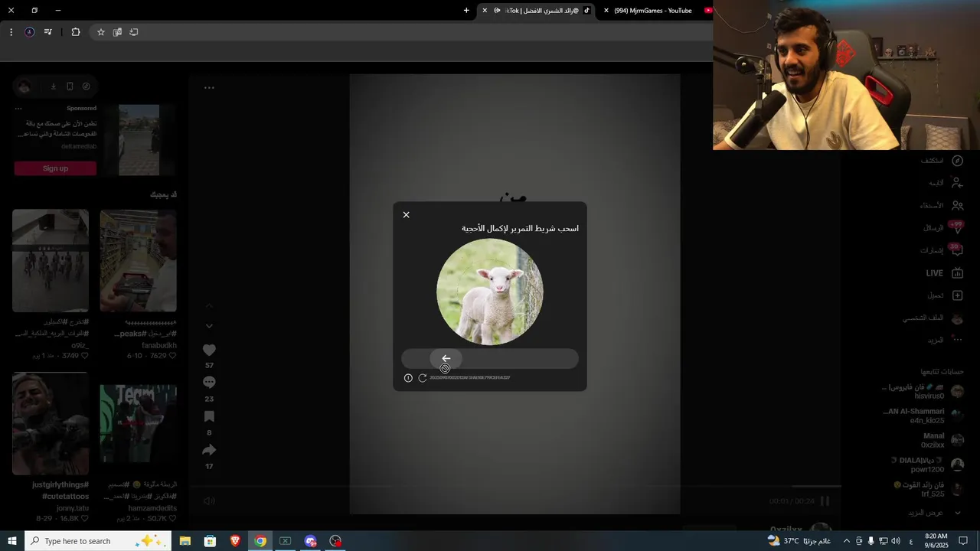Image resolution: width=980 pixels, height=551 pixels.
Task: Open Windows Start menu
Action: (x=11, y=541)
